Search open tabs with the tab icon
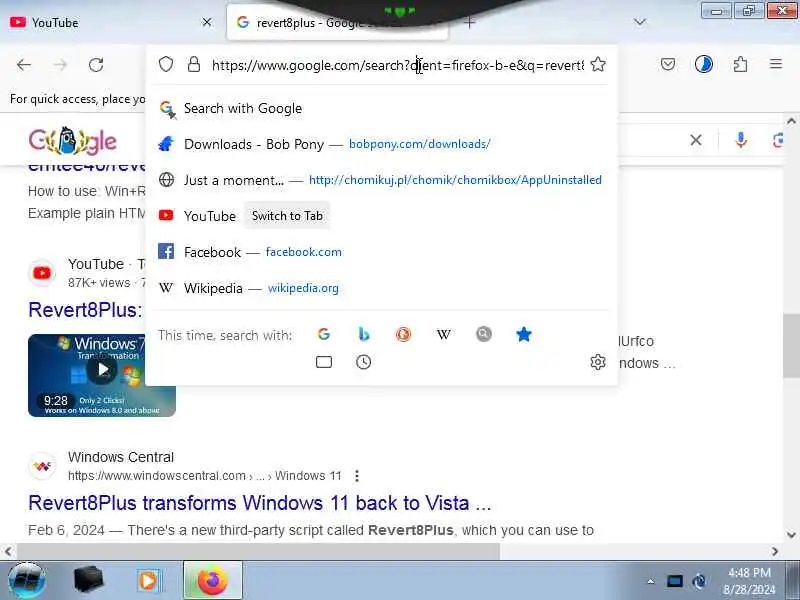This screenshot has width=800, height=600. click(324, 362)
